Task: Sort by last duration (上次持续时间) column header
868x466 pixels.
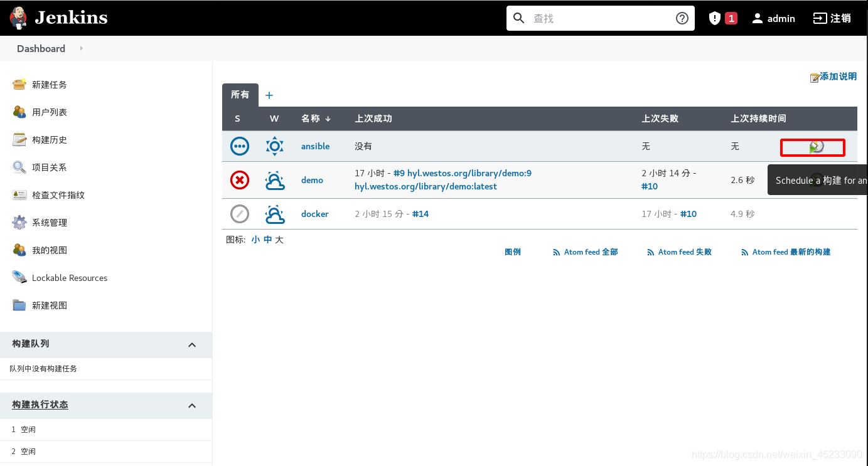Action: coord(758,119)
